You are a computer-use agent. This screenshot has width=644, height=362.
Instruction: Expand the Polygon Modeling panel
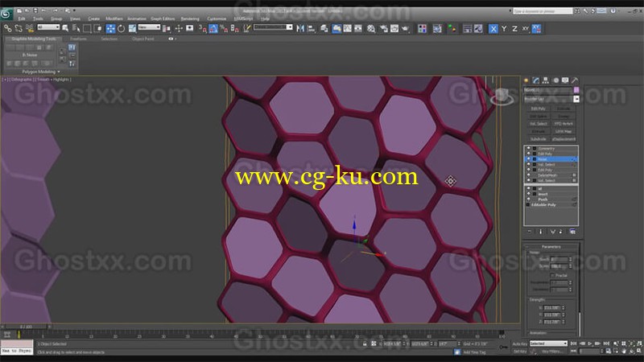[x=41, y=72]
